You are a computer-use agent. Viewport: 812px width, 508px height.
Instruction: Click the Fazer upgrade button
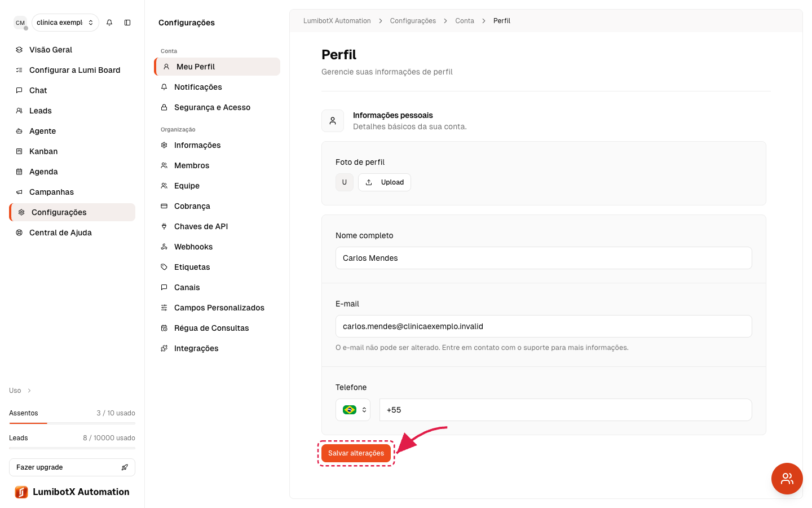[x=72, y=467]
